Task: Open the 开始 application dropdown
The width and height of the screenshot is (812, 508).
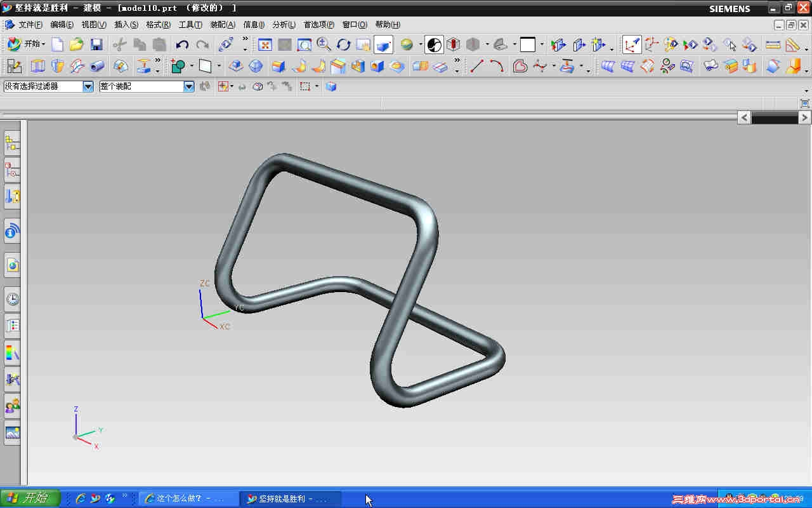Action: [26, 44]
